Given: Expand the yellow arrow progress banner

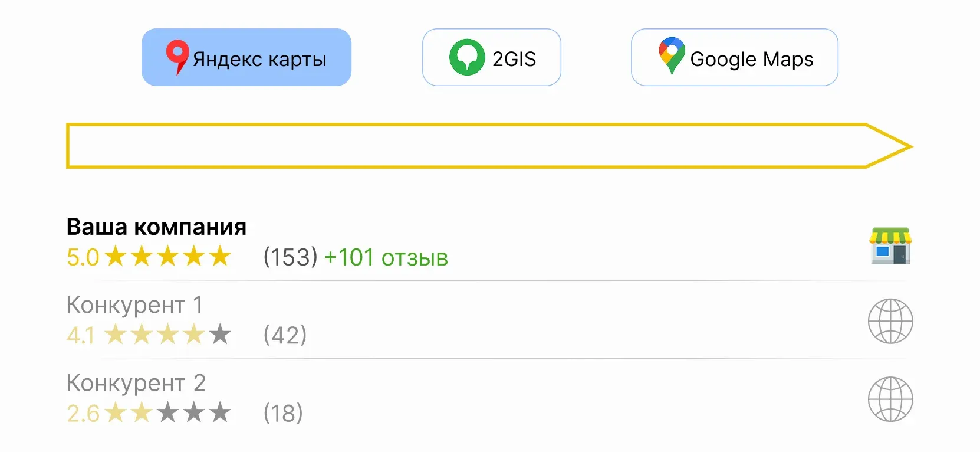Looking at the screenshot, I should coord(489,145).
